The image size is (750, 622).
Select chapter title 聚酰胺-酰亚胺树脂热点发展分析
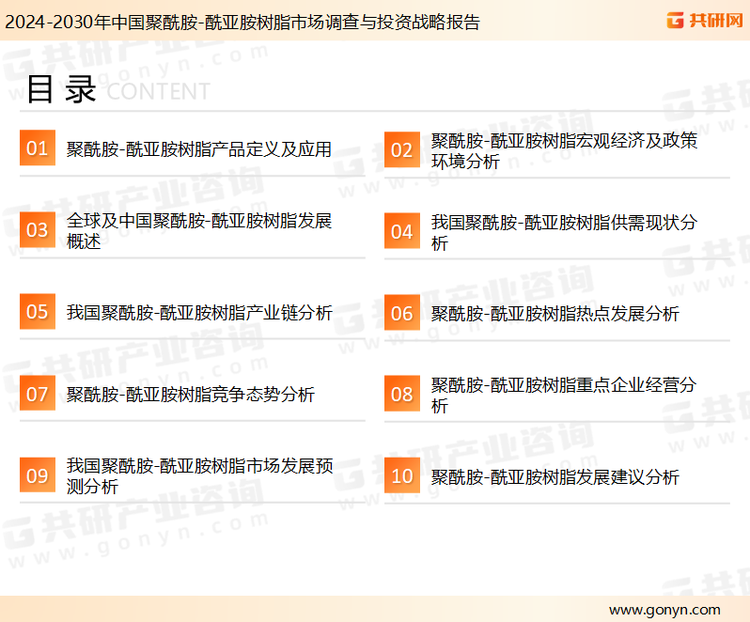555,314
